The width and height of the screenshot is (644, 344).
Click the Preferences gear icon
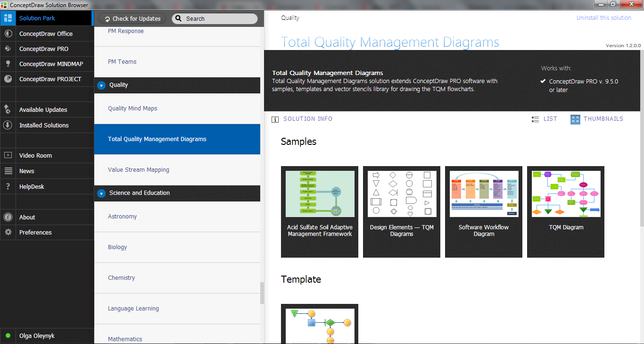[x=8, y=232]
